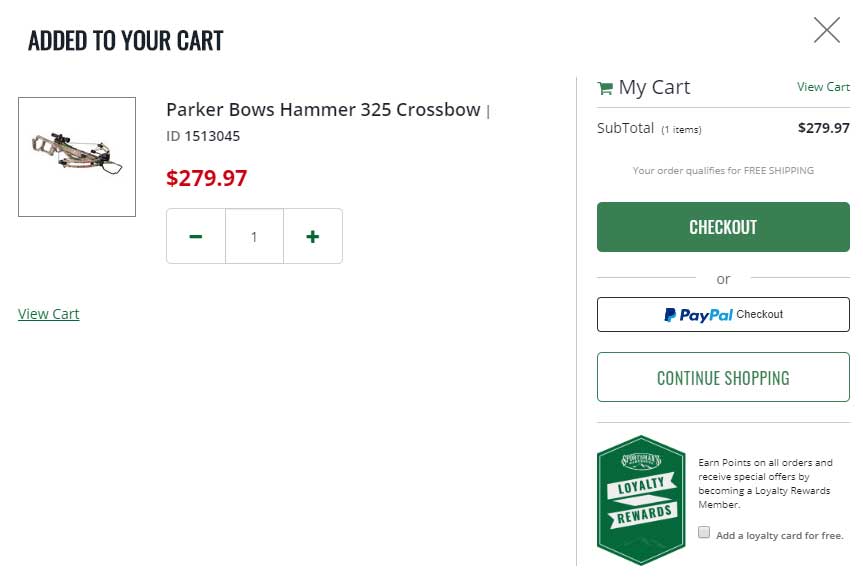This screenshot has height=579, width=863.
Task: Decrease quantity with the minus button
Action: tap(196, 236)
